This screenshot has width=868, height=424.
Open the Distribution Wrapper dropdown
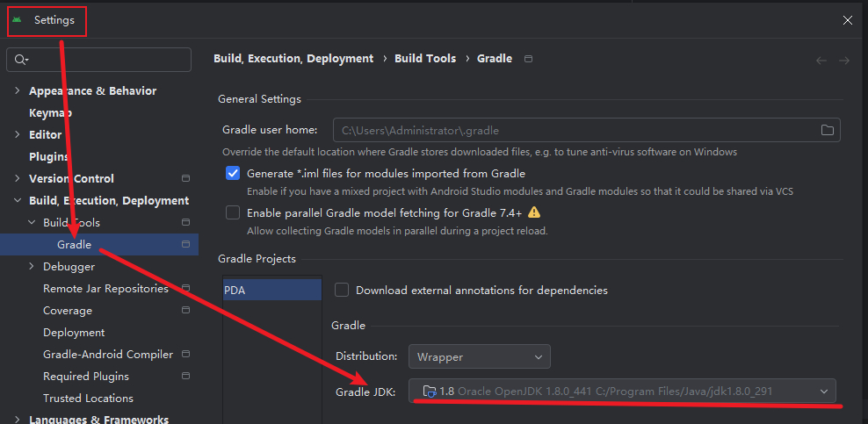coord(480,356)
